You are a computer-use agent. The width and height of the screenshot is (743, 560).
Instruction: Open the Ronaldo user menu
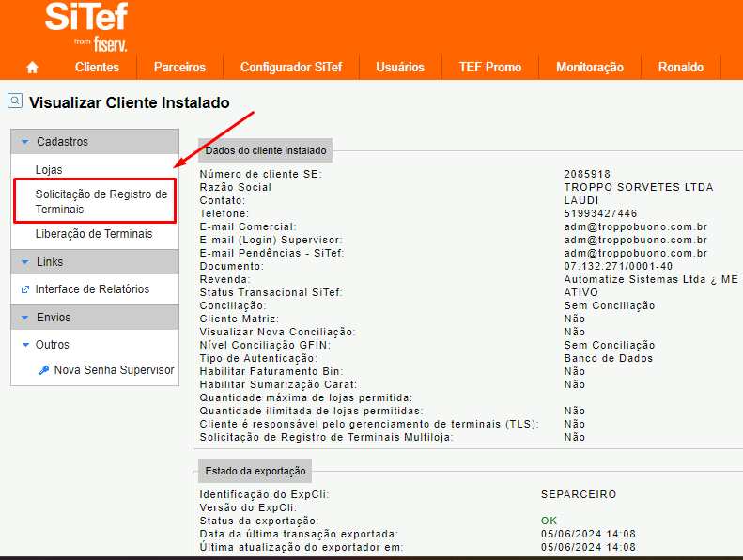tap(680, 68)
